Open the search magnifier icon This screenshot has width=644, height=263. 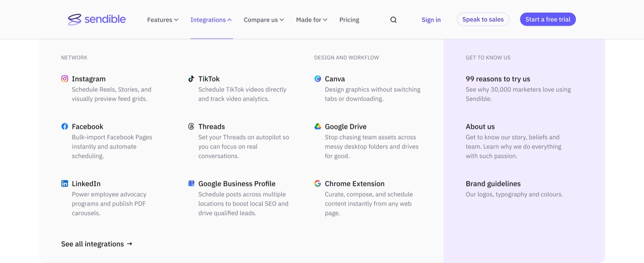pos(393,20)
